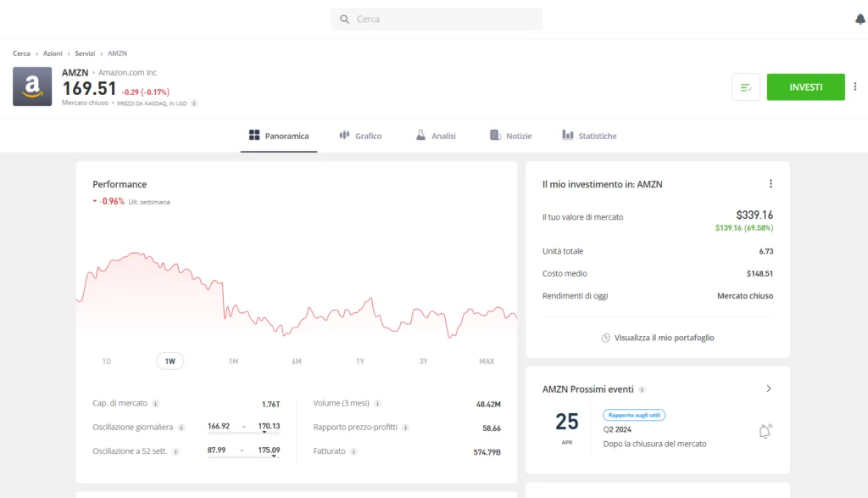Click the 574.79B Fatturato value
The image size is (868, 498).
tap(487, 452)
